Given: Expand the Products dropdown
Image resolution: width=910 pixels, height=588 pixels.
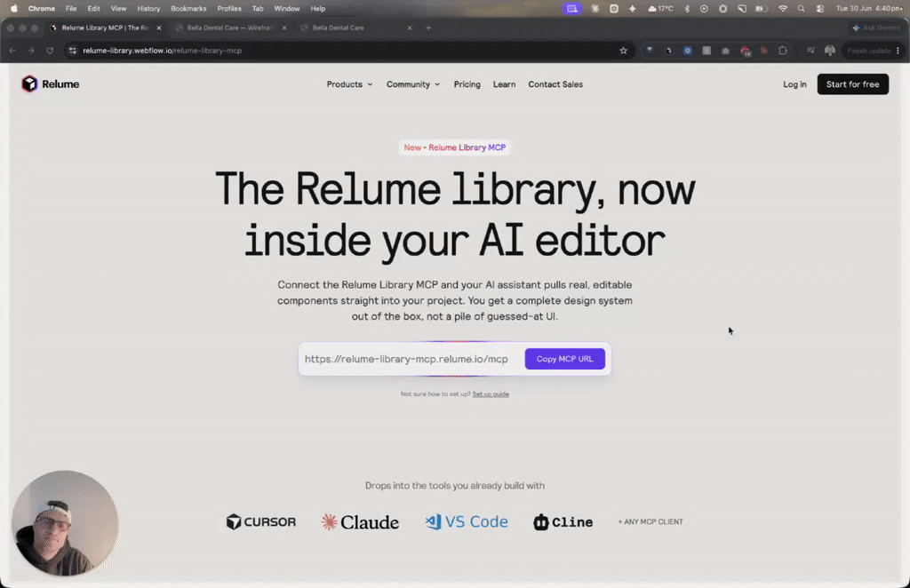Looking at the screenshot, I should (x=349, y=84).
